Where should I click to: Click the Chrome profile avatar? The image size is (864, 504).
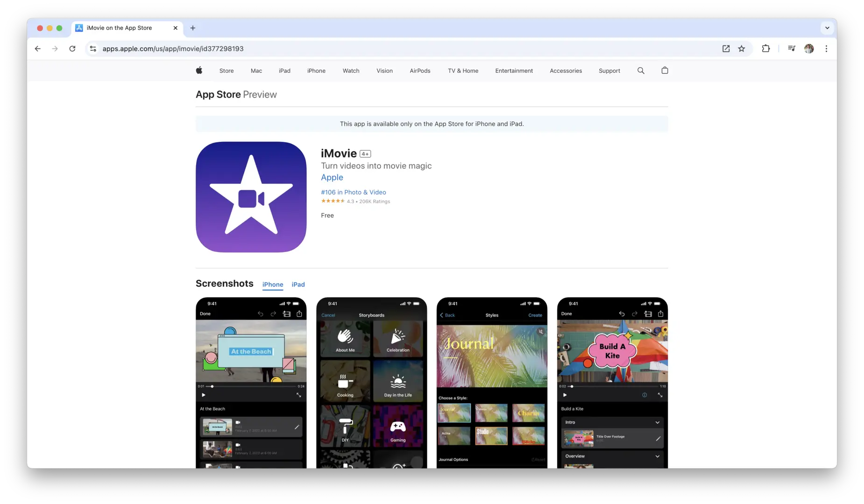click(809, 49)
